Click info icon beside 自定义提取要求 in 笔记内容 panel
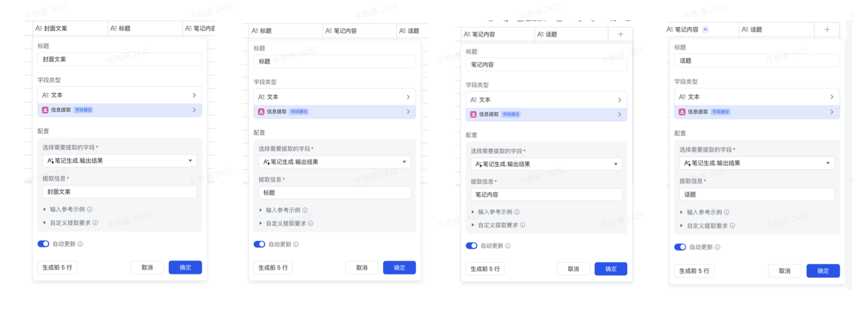868x309 pixels. coord(522,225)
